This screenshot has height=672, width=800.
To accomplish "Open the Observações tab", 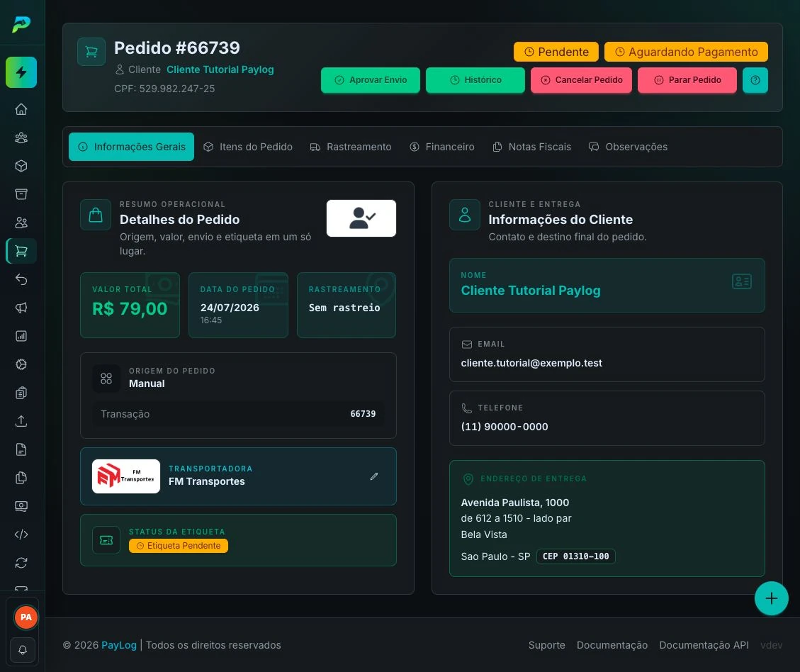I will point(628,147).
